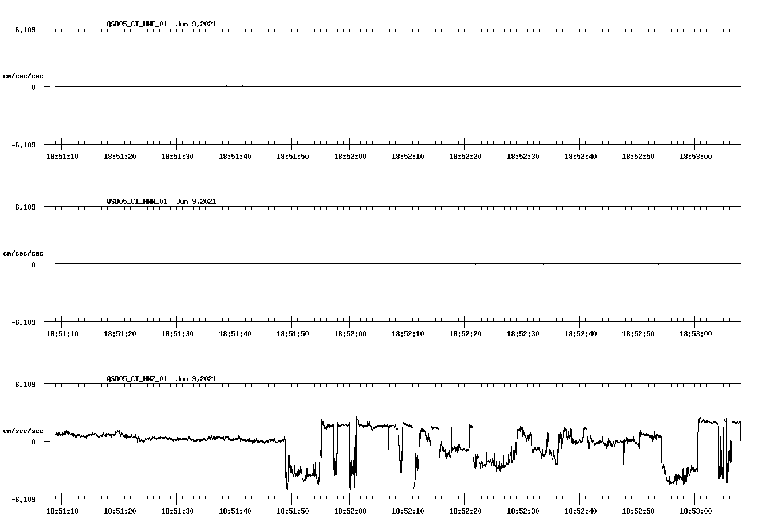This screenshot has width=782, height=532.
Task: Click the -6.109 lower limit on the HNE plot
Action: coord(24,145)
